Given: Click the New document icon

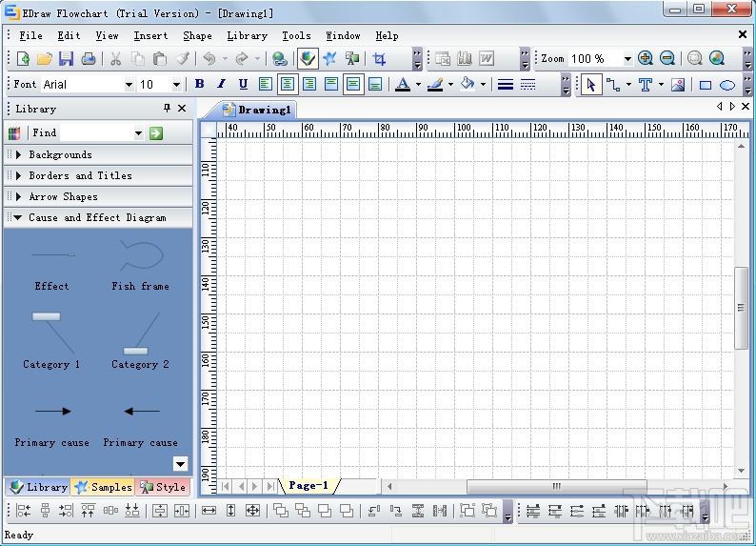Looking at the screenshot, I should [23, 59].
